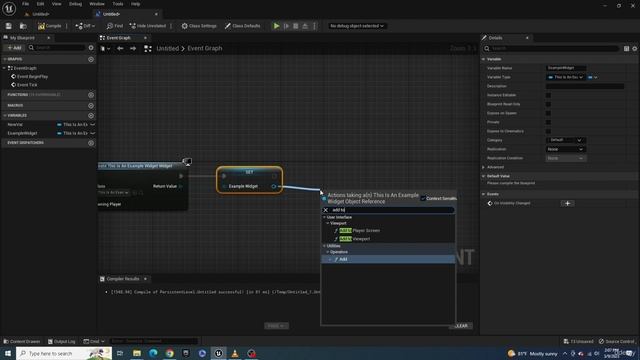Save the blueprint with the floppy icon
The height and width of the screenshot is (360, 640).
point(9,26)
